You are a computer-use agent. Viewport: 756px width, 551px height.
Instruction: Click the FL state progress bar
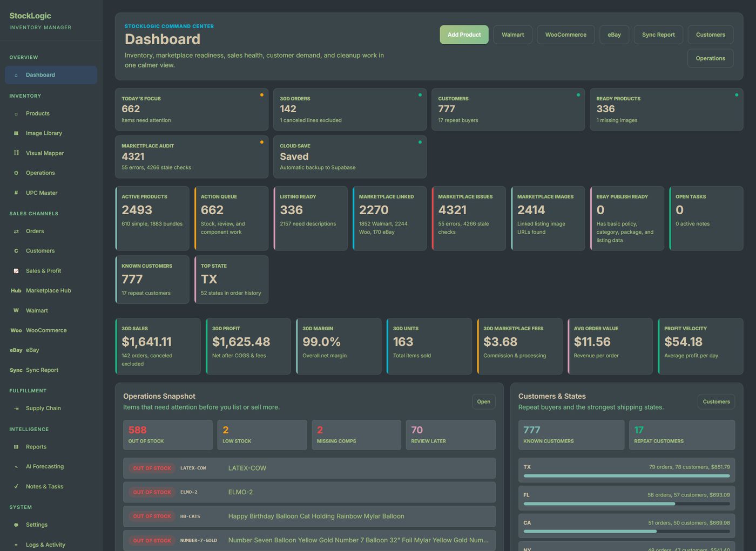(626, 504)
